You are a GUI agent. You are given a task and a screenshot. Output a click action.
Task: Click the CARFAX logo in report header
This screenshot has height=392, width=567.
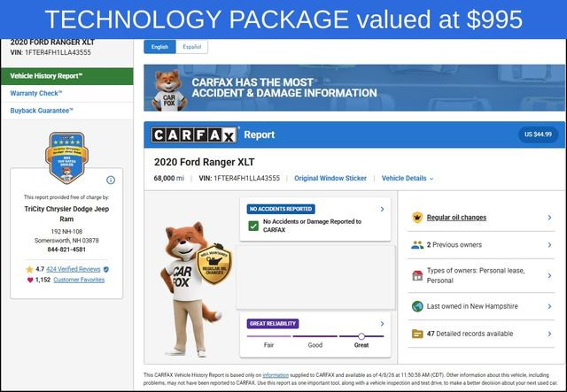[194, 135]
